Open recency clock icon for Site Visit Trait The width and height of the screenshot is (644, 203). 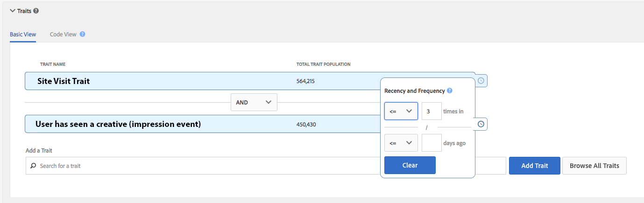click(481, 81)
